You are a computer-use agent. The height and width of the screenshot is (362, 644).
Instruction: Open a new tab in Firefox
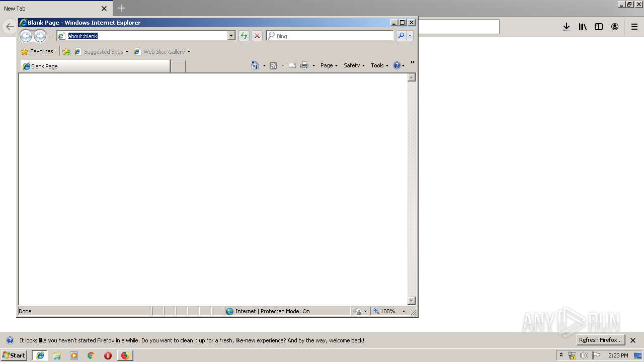tap(121, 8)
